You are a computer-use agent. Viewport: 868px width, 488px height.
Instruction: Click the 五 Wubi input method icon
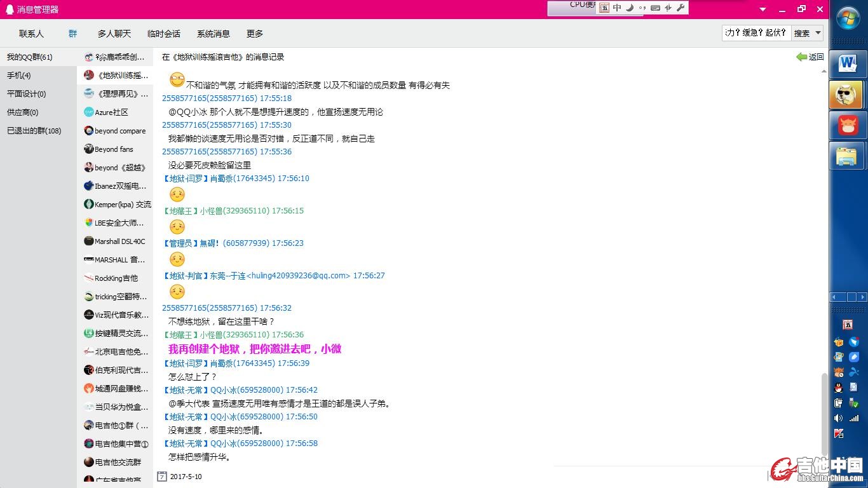[604, 8]
